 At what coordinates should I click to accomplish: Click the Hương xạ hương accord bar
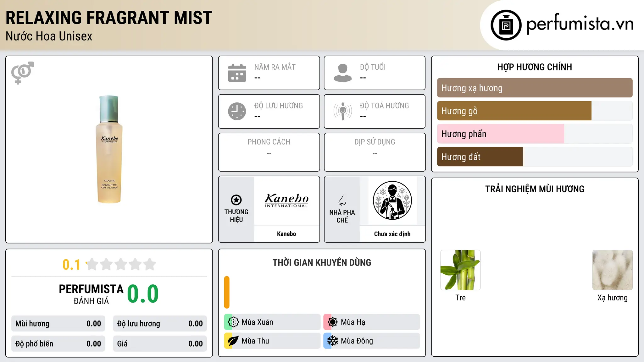[535, 88]
